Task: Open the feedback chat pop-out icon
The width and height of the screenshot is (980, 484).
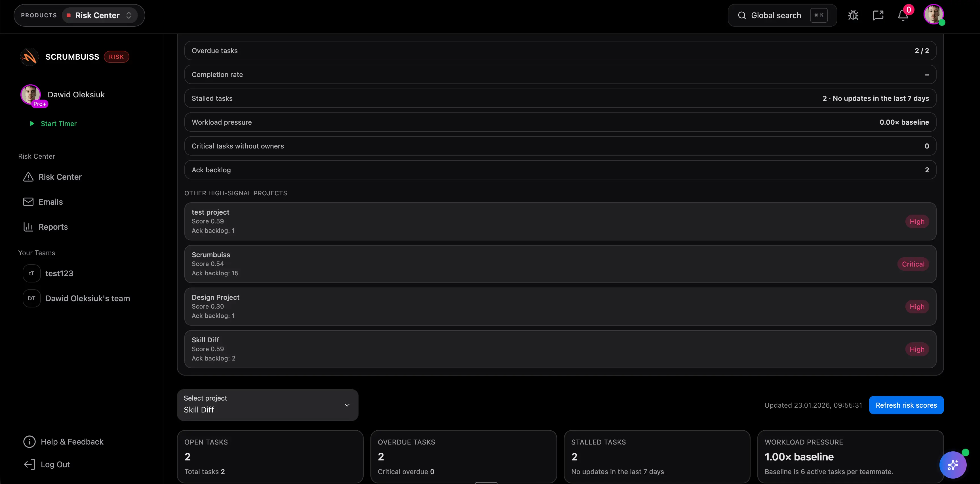Action: click(878, 15)
